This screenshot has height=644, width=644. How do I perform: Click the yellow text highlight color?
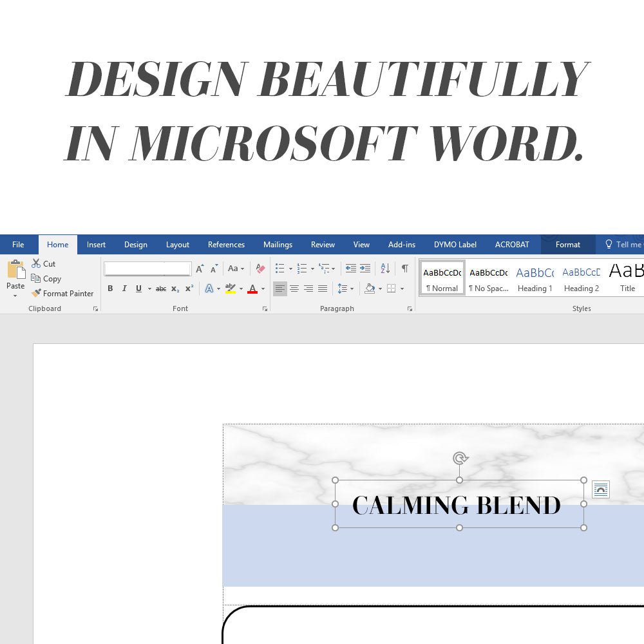click(x=231, y=289)
